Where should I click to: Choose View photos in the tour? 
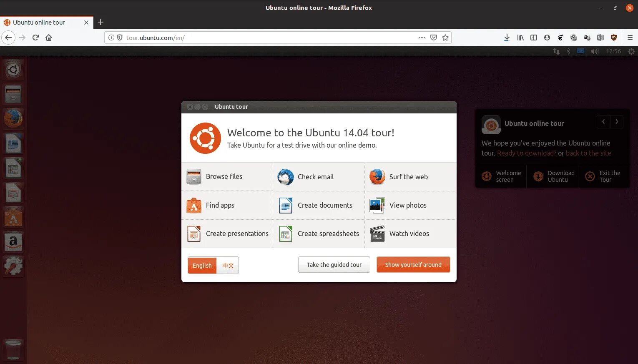tap(411, 205)
